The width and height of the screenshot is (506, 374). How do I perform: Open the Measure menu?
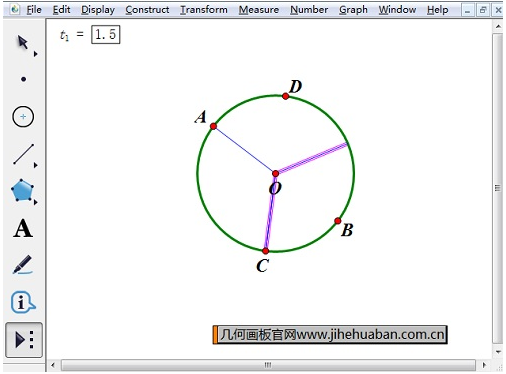coord(259,10)
